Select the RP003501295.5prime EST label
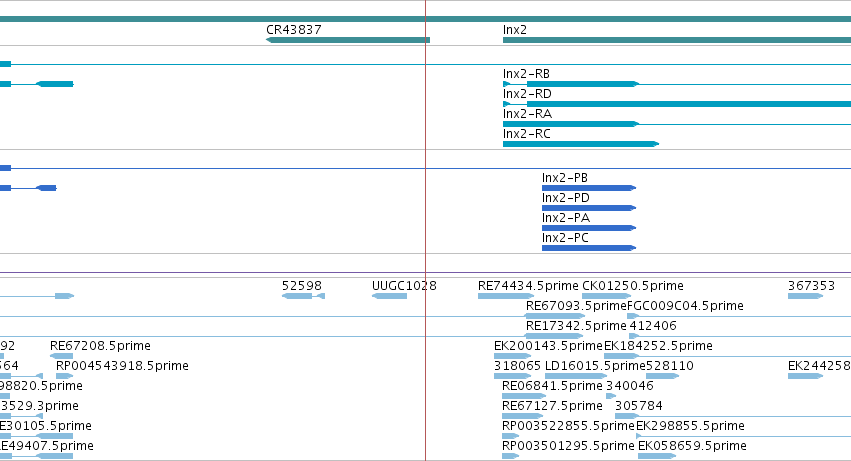 coord(568,446)
